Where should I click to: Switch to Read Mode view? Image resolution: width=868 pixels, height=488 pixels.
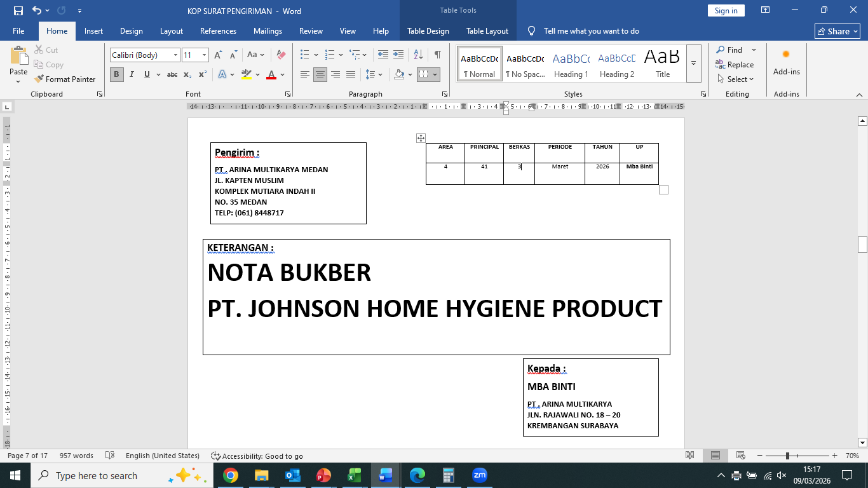pyautogui.click(x=690, y=456)
